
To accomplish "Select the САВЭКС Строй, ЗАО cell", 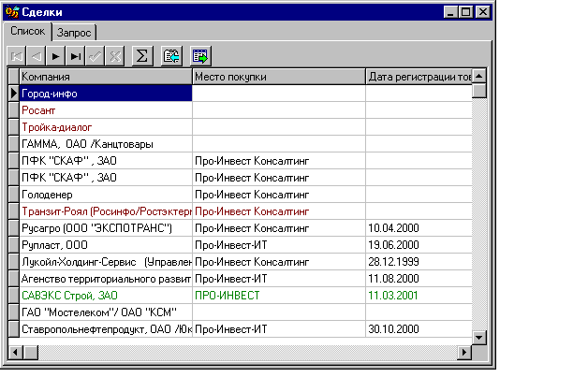I will click(x=106, y=296).
